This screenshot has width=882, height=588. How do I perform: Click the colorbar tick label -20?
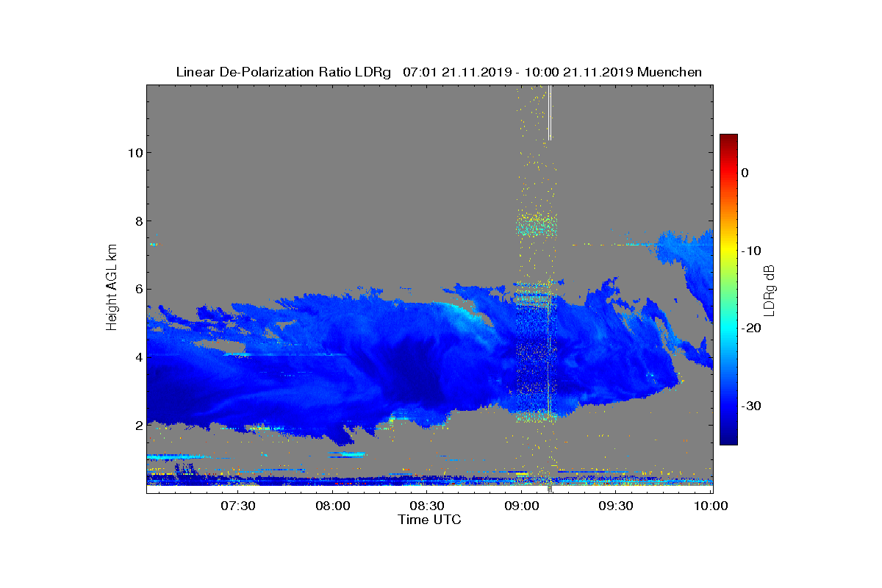click(x=751, y=328)
